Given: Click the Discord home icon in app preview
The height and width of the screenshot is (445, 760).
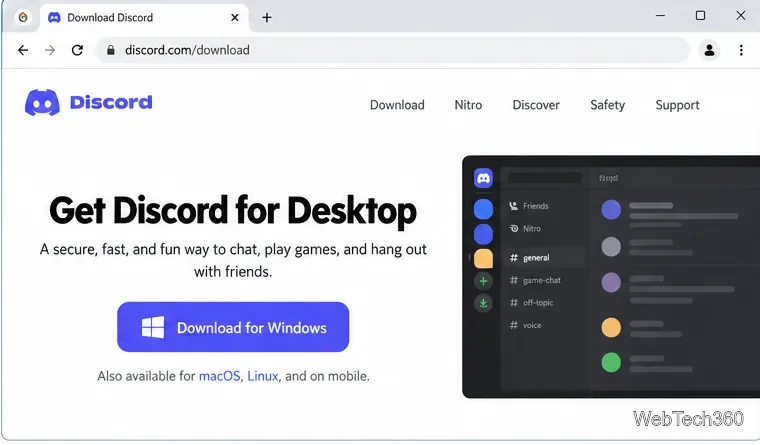Looking at the screenshot, I should tap(483, 178).
